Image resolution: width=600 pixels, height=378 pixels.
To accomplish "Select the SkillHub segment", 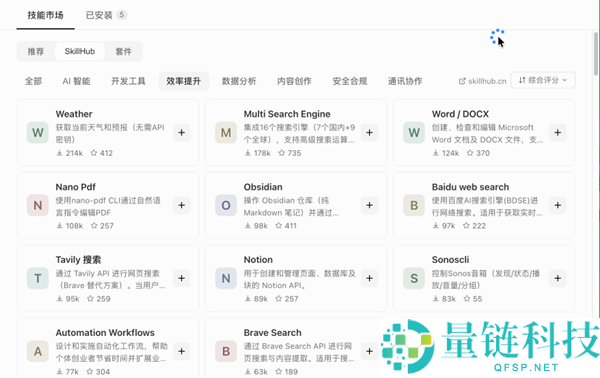I will pos(80,51).
